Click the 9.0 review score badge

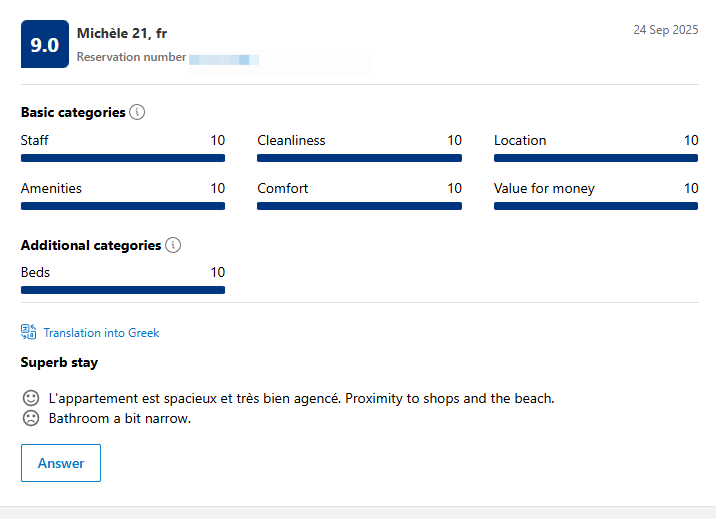(x=45, y=44)
